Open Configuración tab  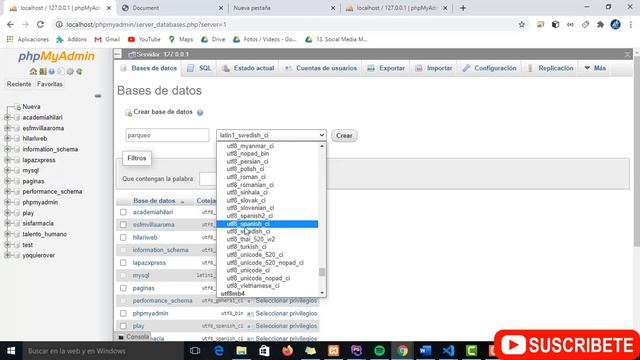coord(490,68)
